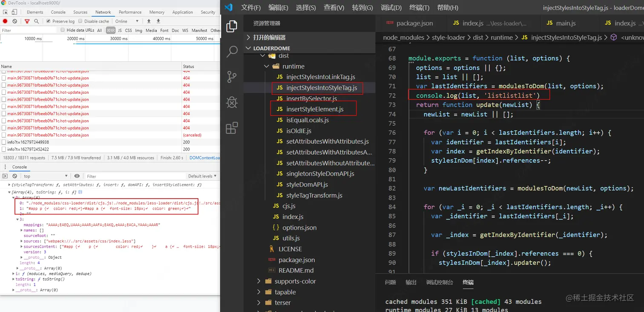Click the network filter text field
The image size is (644, 312).
pos(29,30)
